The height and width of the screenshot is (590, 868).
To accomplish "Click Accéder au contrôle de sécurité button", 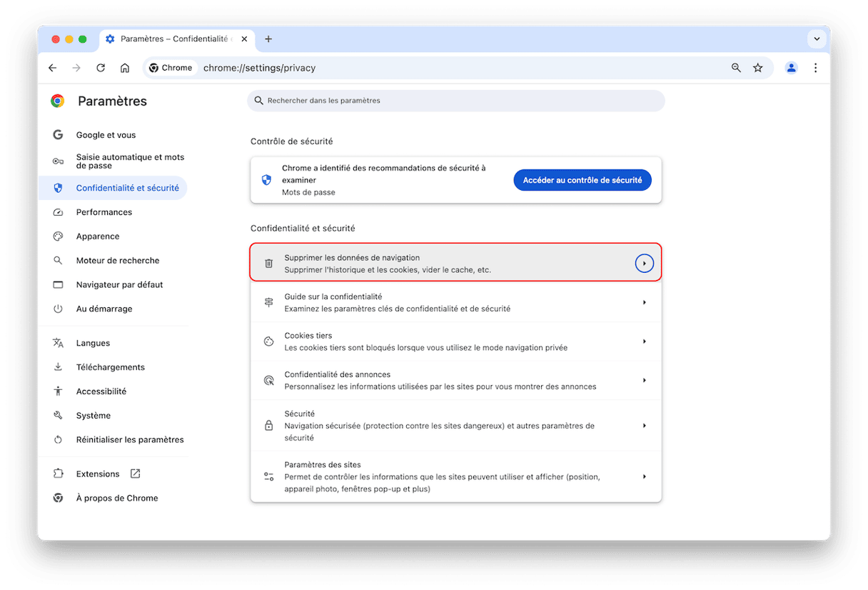I will coord(582,180).
